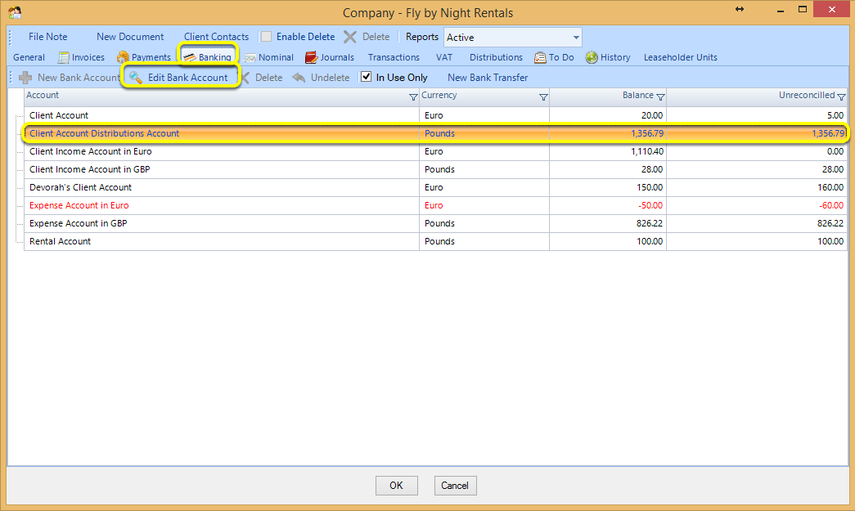Select the Expense Account in Euro row
855x511 pixels.
click(x=435, y=206)
